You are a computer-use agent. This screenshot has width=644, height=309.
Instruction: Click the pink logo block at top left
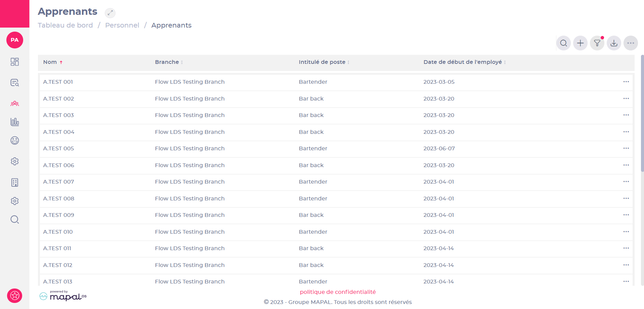15,14
